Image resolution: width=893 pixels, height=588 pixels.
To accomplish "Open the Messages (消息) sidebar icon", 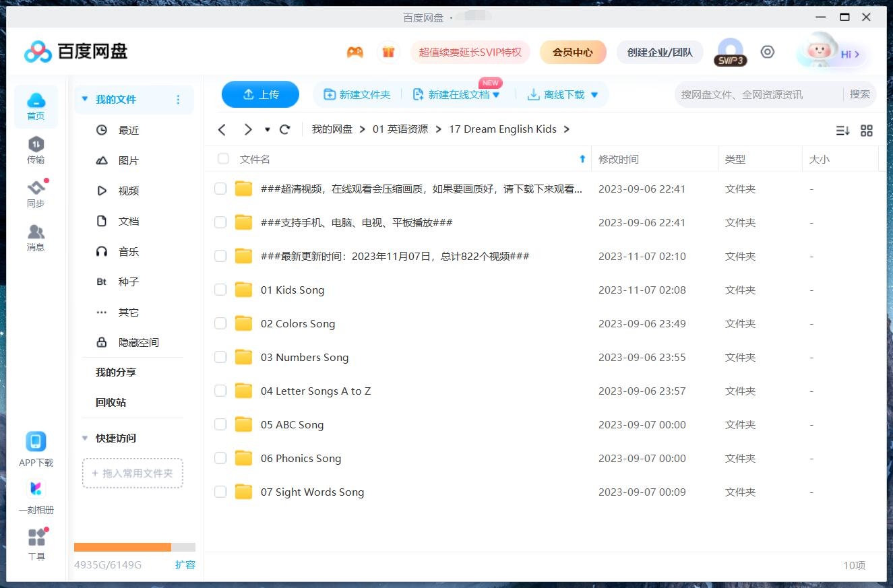I will point(36,237).
